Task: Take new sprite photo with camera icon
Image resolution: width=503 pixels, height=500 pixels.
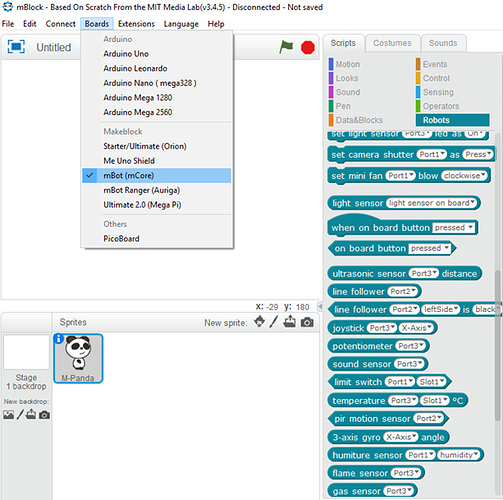Action: pyautogui.click(x=307, y=322)
